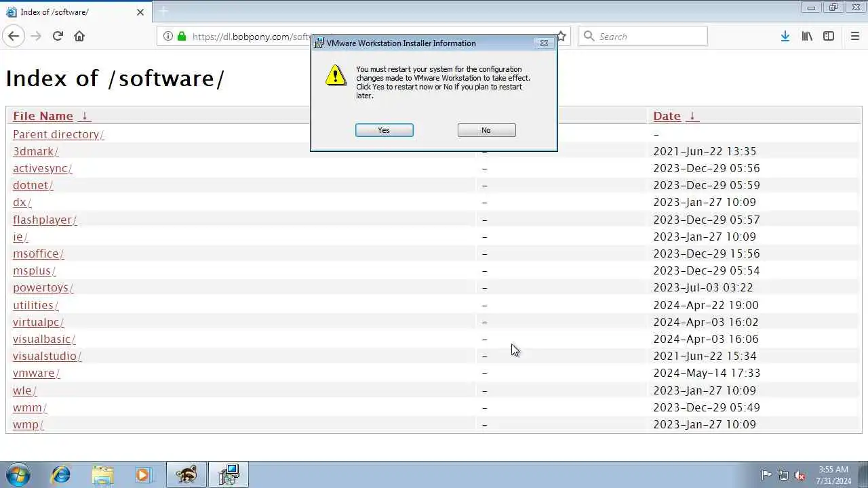Select the 'Index of /software/' tab
Image resolution: width=868 pixels, height=488 pixels.
tap(75, 12)
